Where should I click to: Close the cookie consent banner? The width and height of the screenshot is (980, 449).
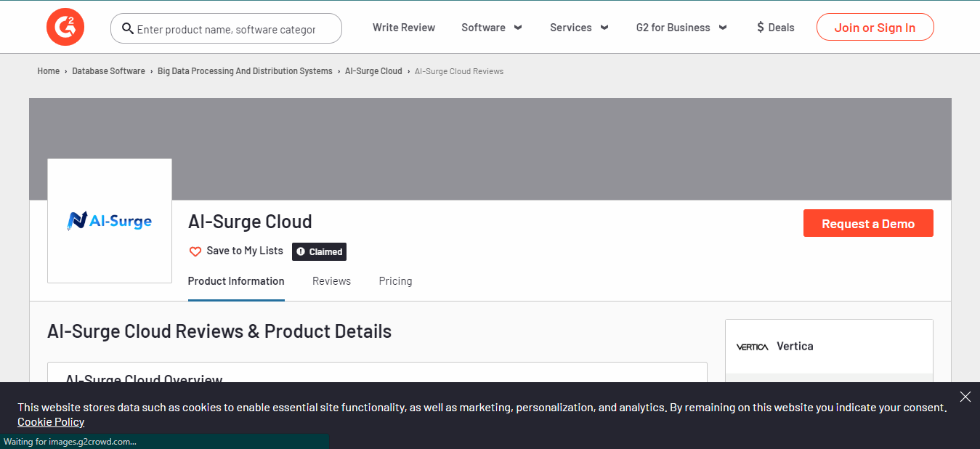click(x=965, y=397)
